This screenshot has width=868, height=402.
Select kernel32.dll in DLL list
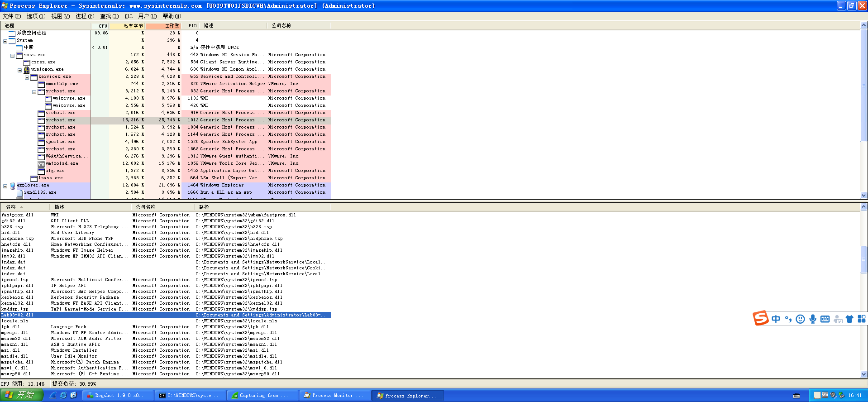pos(166,303)
